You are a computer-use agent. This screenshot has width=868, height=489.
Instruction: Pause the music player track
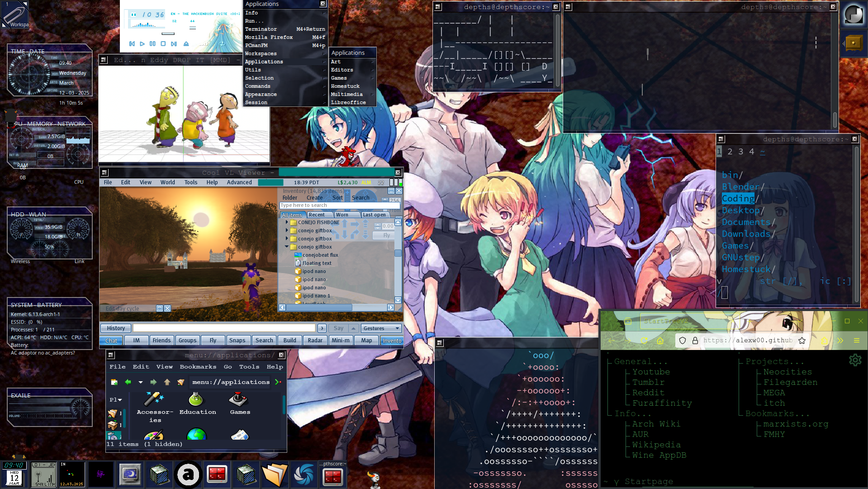coord(152,44)
